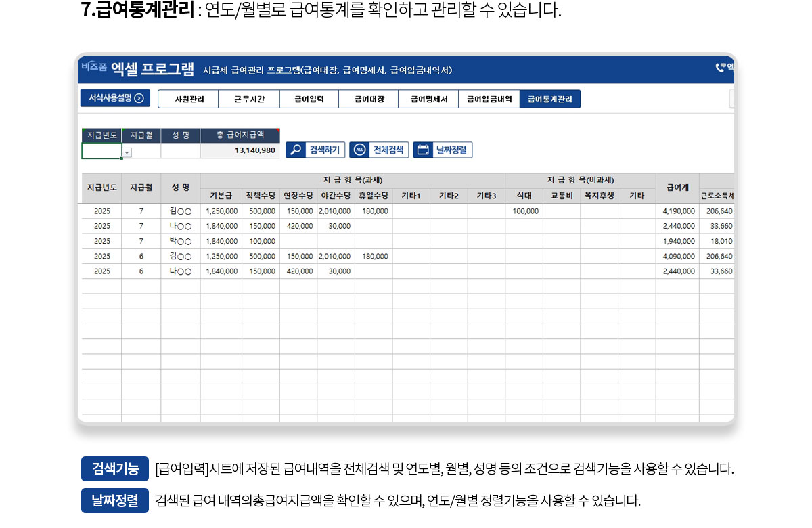812x528 pixels.
Task: Select the active 급여통계관리 tab
Action: pyautogui.click(x=550, y=99)
